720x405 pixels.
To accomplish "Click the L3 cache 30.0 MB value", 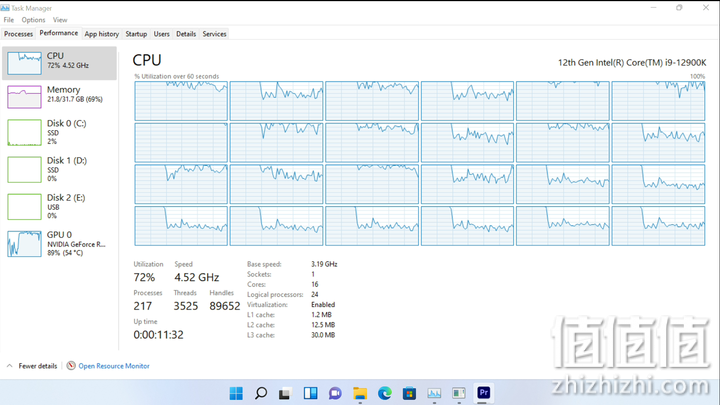I will [x=323, y=335].
